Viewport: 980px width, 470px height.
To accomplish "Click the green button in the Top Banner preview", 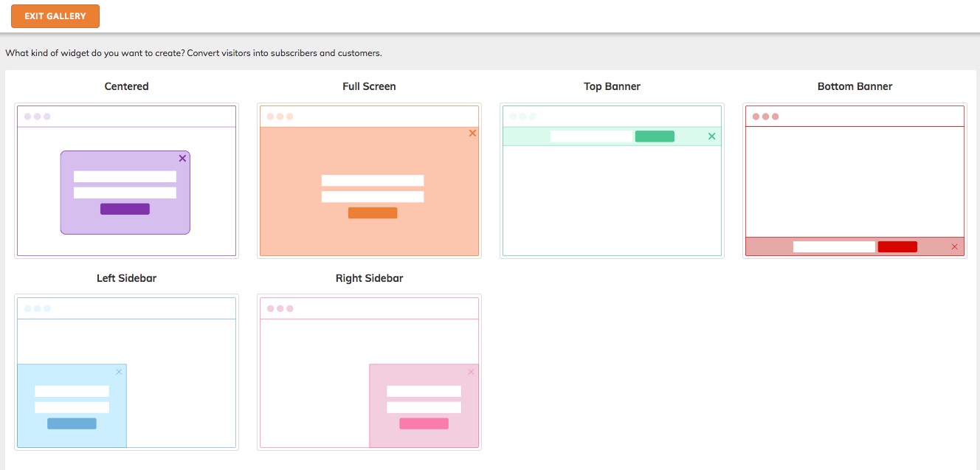I will (x=655, y=136).
